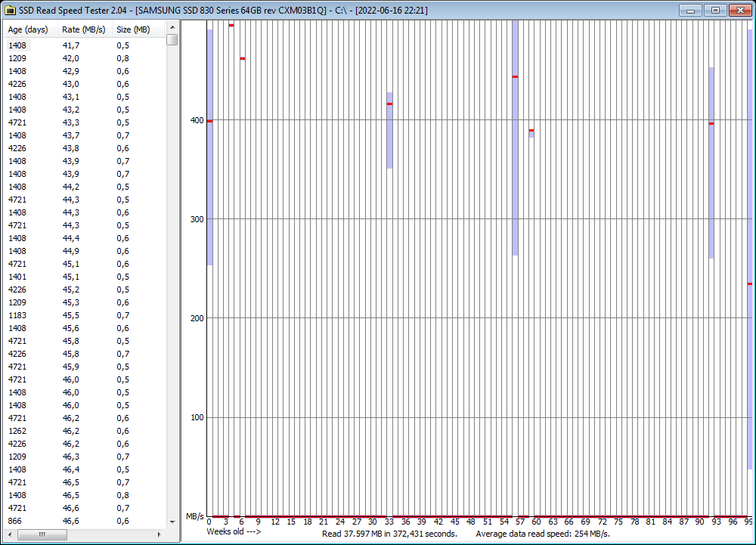Select the row with rate 42,0

click(x=85, y=58)
